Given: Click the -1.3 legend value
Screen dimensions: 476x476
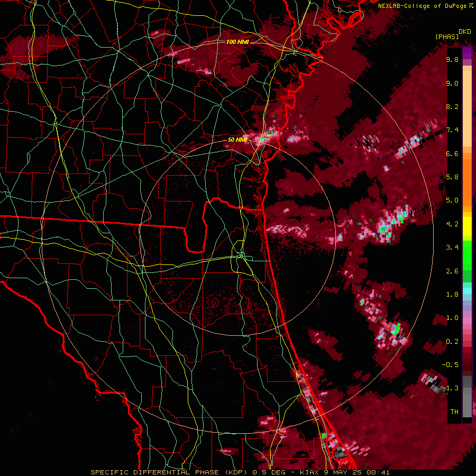Looking at the screenshot, I should click(x=450, y=388).
